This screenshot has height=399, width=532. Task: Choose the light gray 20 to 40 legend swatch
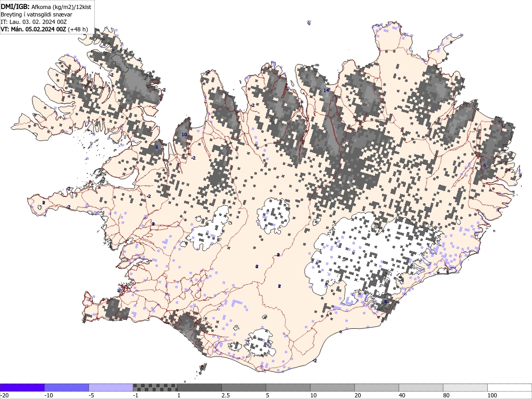pyautogui.click(x=377, y=387)
